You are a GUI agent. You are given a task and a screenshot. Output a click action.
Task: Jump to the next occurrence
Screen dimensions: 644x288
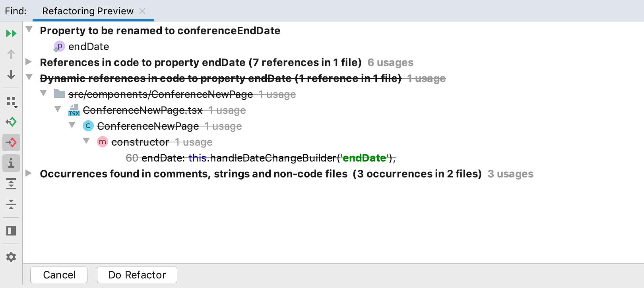[11, 75]
